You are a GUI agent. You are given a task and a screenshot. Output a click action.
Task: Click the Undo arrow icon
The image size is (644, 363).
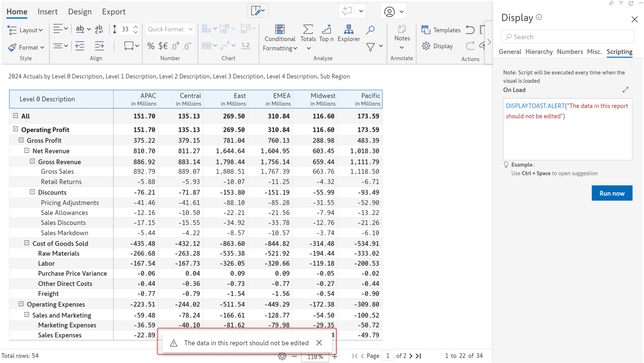coord(470,30)
